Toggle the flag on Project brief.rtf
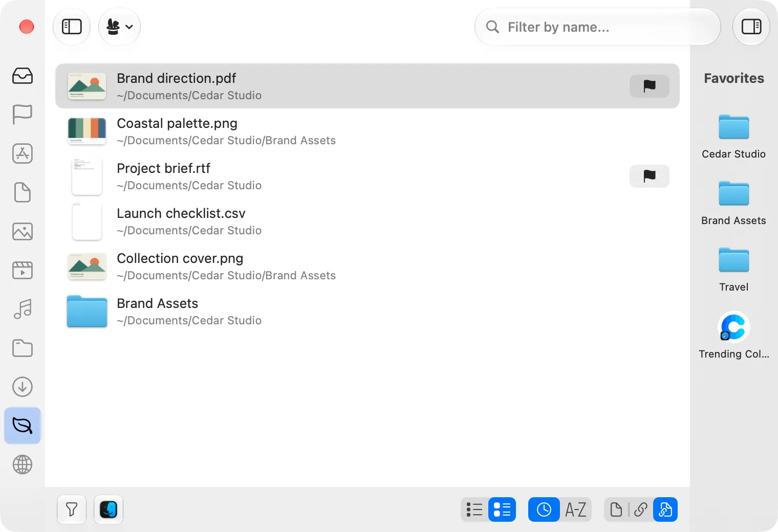Viewport: 778px width, 532px height. pos(650,176)
